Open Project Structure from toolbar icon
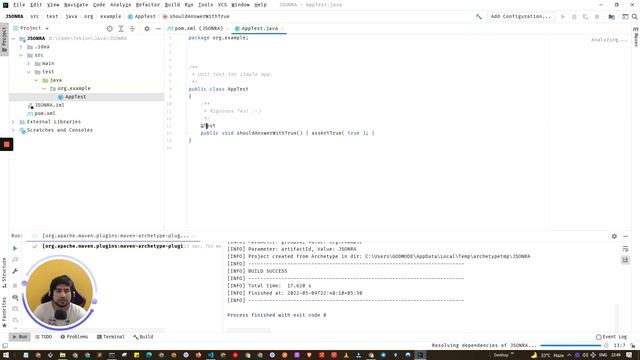The width and height of the screenshot is (640, 360). (611, 17)
